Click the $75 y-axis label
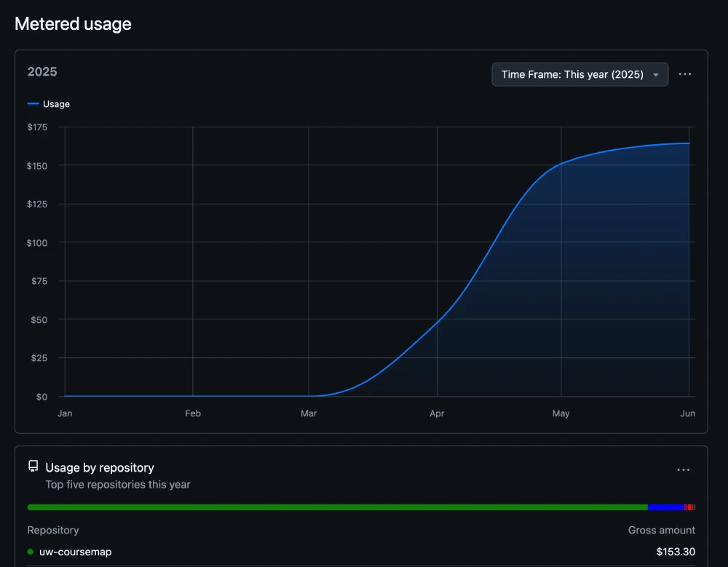 click(x=39, y=281)
